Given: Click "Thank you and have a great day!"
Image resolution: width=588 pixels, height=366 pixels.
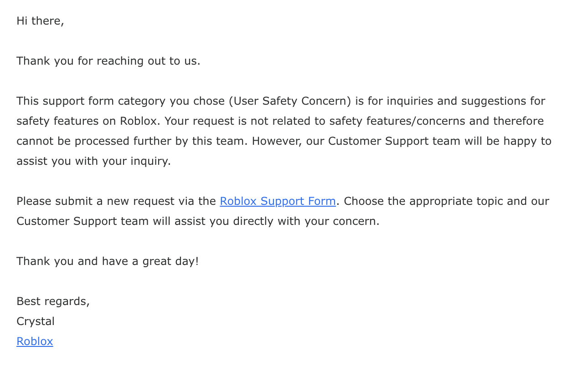Looking at the screenshot, I should (108, 261).
